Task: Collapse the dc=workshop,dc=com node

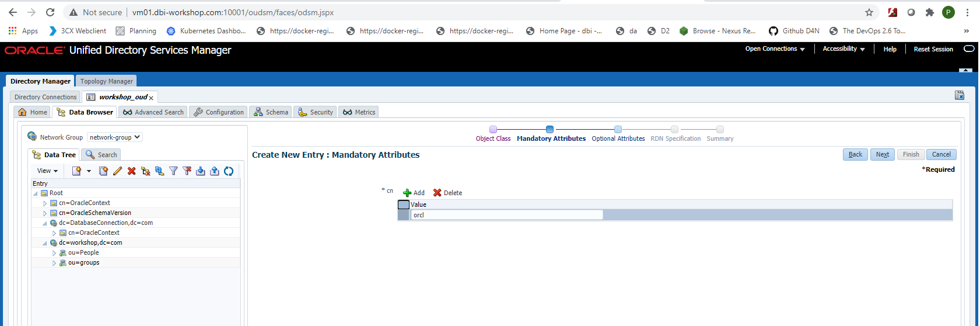Action: tap(45, 243)
